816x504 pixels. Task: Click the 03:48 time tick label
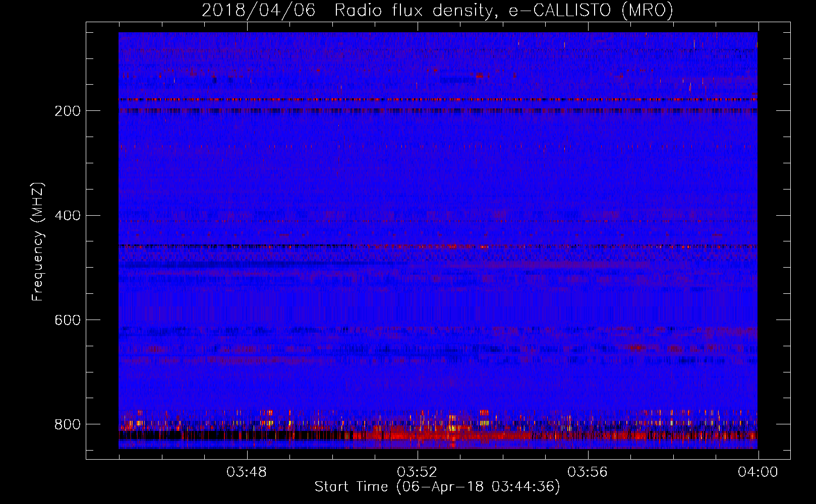tap(247, 472)
